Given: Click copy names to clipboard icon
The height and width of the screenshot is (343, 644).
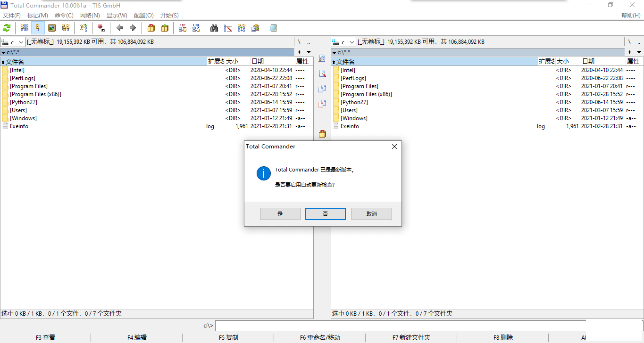Looking at the screenshot, I should pyautogui.click(x=255, y=28).
